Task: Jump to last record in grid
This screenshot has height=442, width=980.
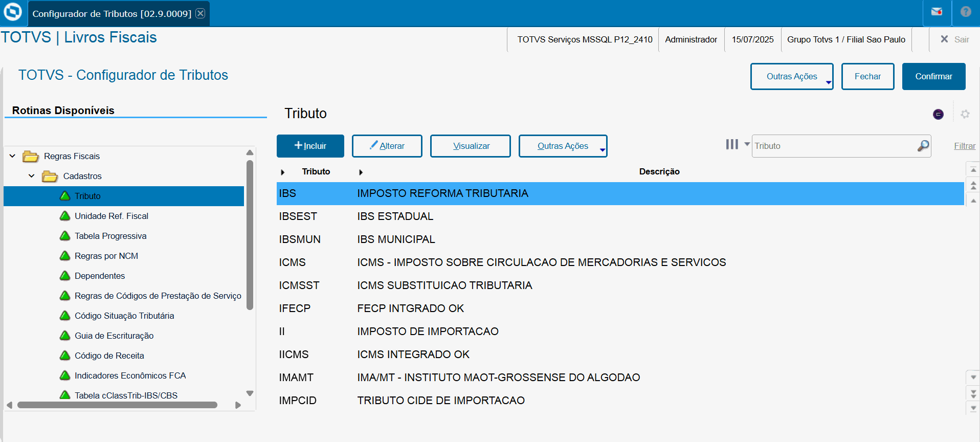Action: click(973, 408)
